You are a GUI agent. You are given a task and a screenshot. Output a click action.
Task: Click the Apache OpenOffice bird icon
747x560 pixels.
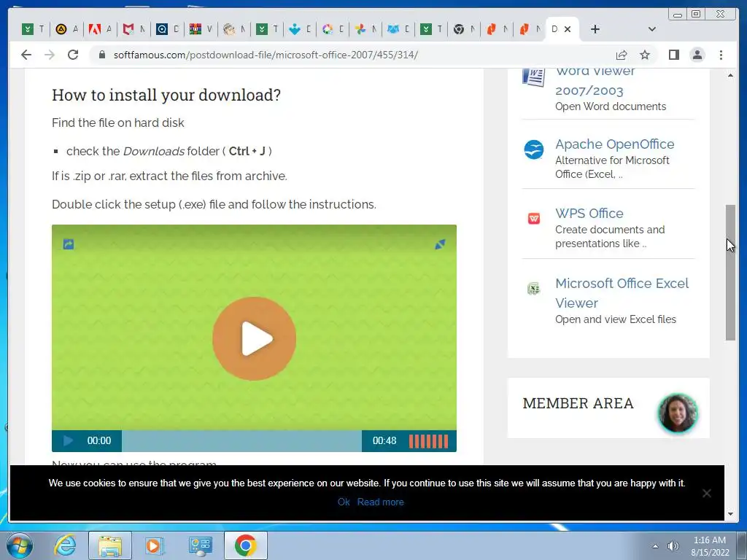[533, 149]
